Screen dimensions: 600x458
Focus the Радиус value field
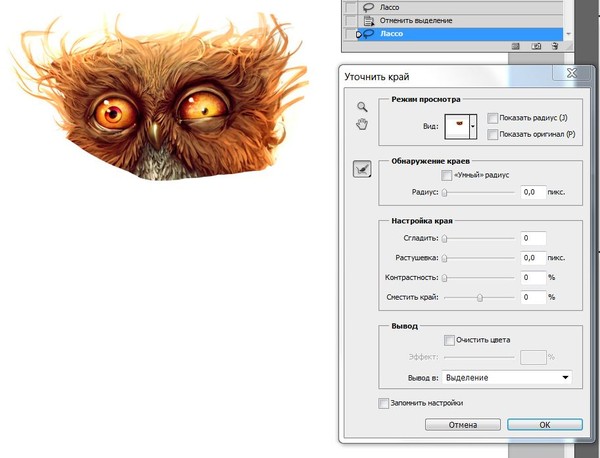(533, 192)
